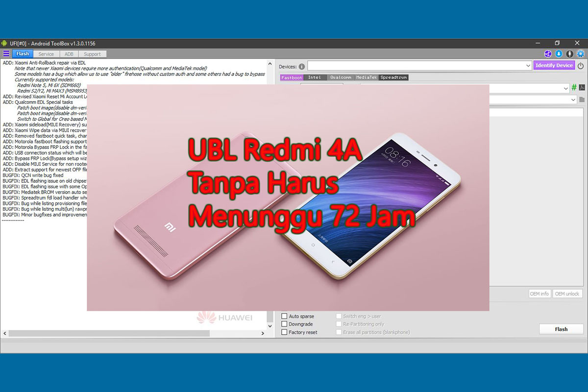Enable the Factory reset checkbox

(x=284, y=332)
